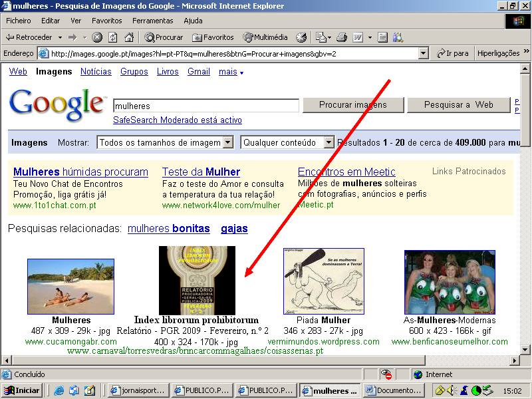
Task: Click the vertical scrollbar down arrow
Action: point(525,350)
